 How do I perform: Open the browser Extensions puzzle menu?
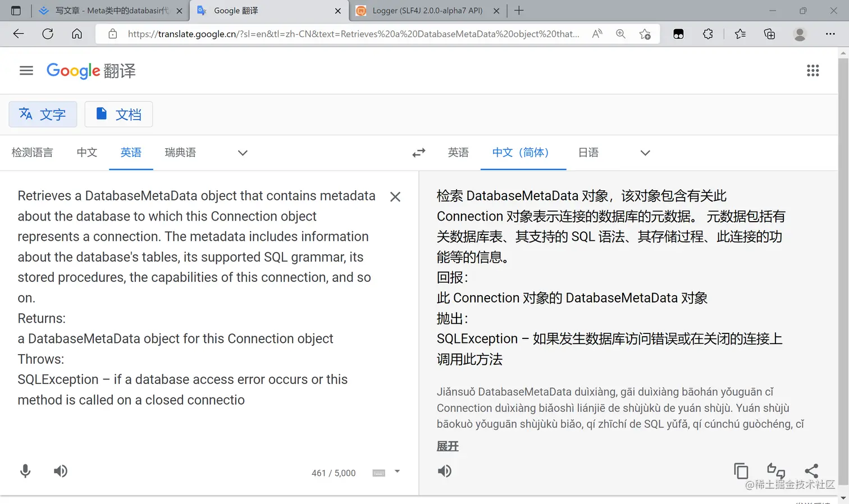coord(708,34)
